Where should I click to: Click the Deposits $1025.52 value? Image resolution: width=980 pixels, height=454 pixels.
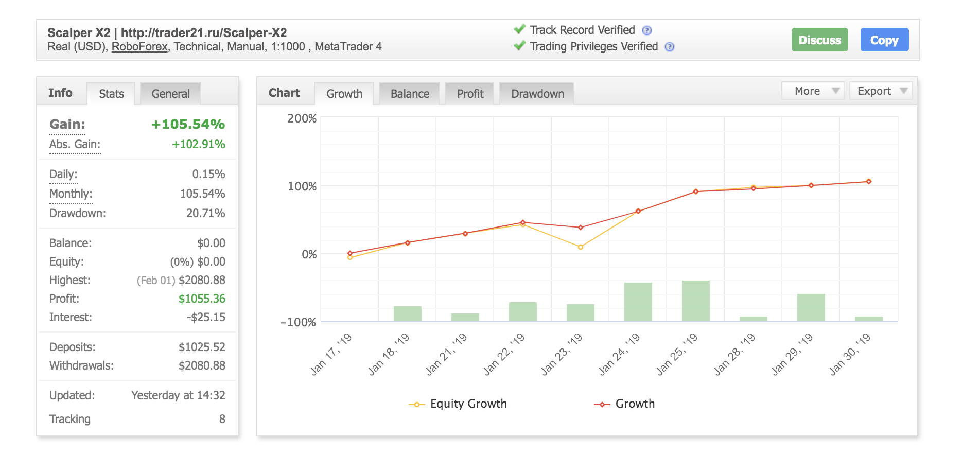point(202,347)
